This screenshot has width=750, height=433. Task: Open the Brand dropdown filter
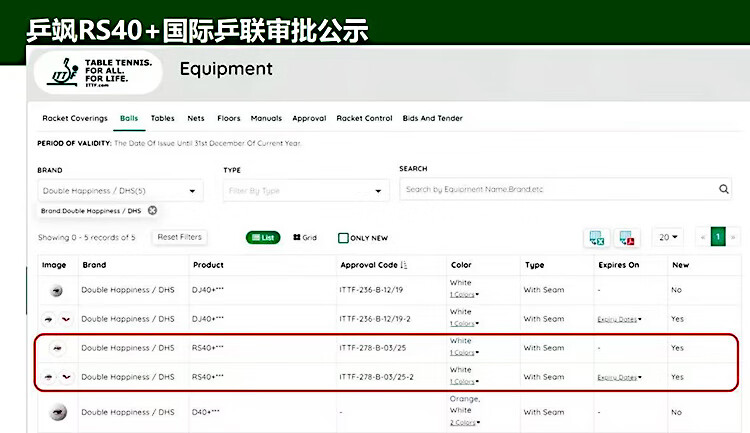click(x=120, y=190)
